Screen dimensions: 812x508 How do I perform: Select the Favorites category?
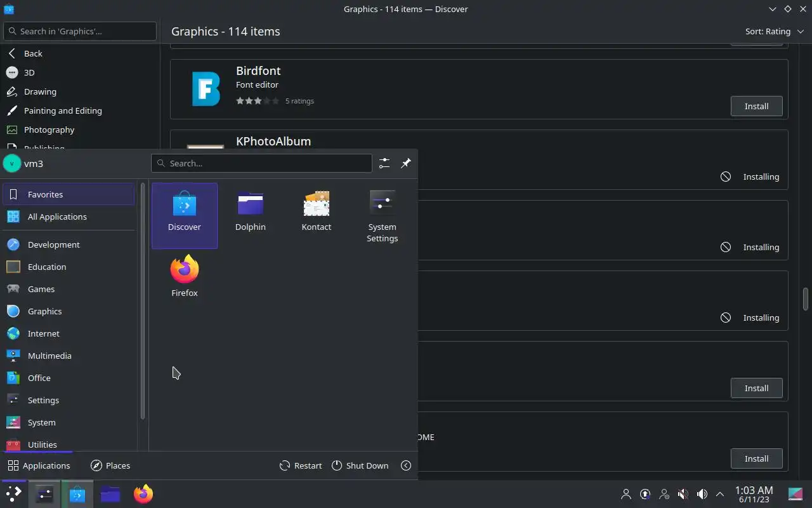coord(69,194)
